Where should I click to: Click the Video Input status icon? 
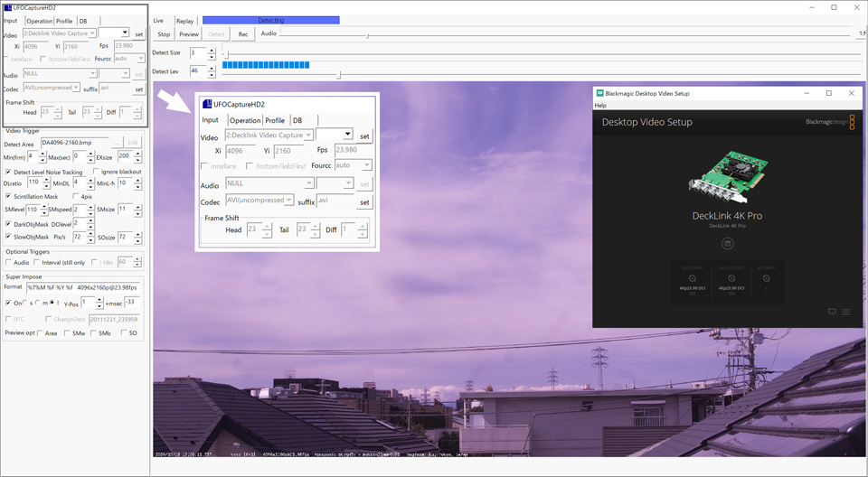[693, 278]
